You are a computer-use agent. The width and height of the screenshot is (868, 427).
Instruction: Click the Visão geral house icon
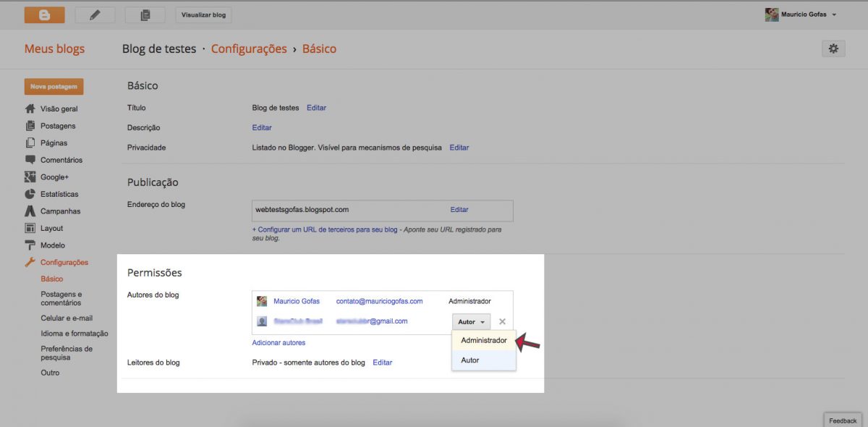coord(30,109)
